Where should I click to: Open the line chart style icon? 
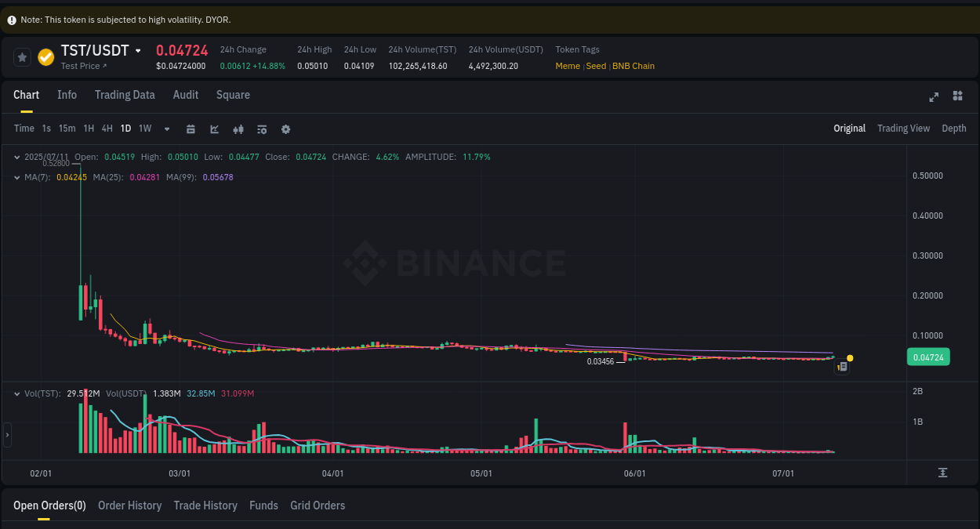click(214, 129)
